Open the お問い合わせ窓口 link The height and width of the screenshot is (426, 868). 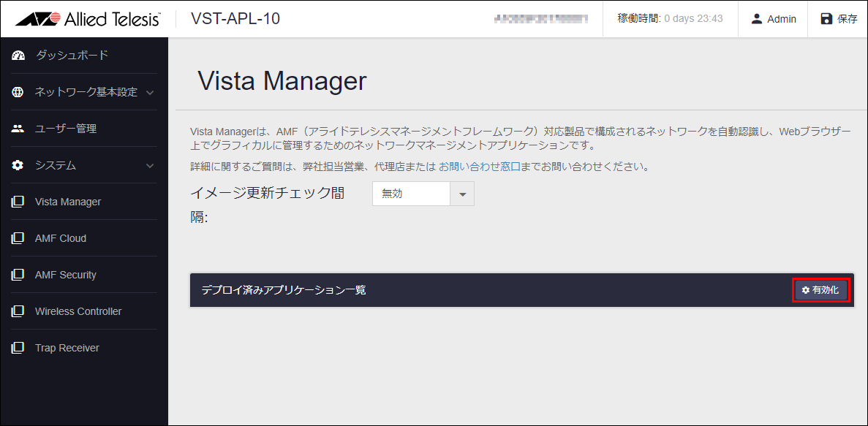[x=480, y=166]
